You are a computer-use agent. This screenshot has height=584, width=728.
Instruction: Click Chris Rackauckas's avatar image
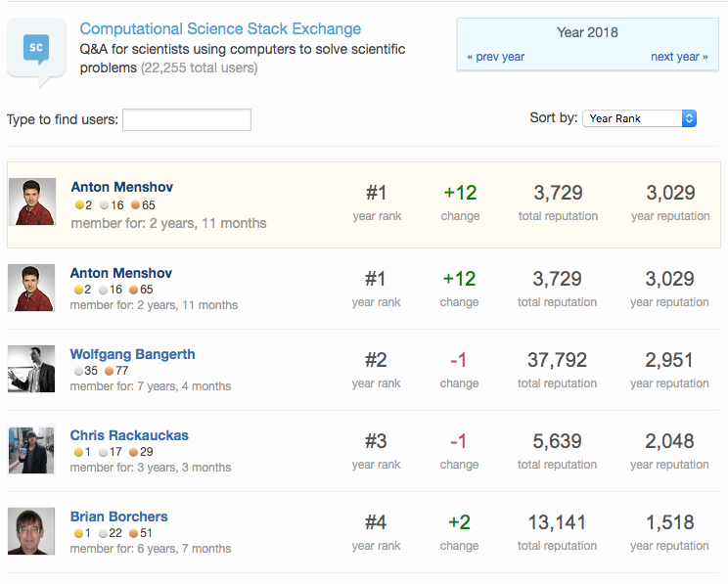click(x=31, y=450)
